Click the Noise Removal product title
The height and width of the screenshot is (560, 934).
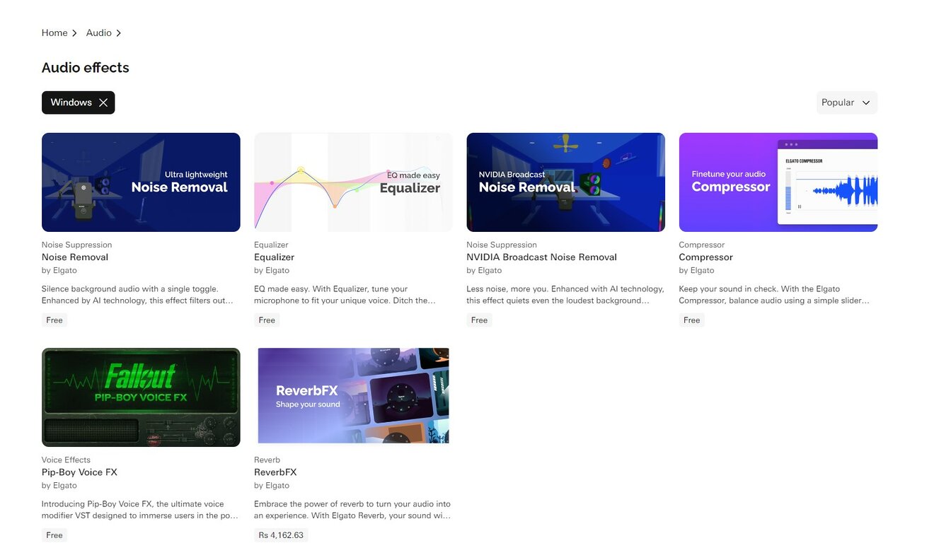75,257
